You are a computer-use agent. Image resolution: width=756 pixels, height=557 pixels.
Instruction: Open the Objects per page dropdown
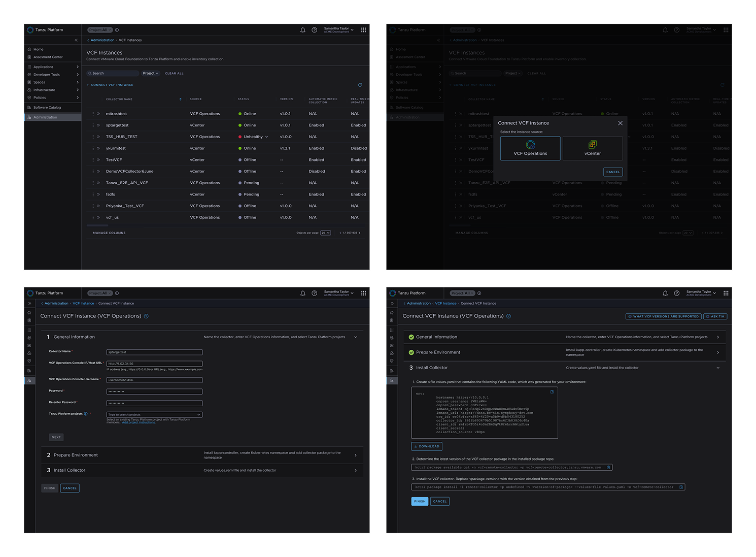pos(326,233)
